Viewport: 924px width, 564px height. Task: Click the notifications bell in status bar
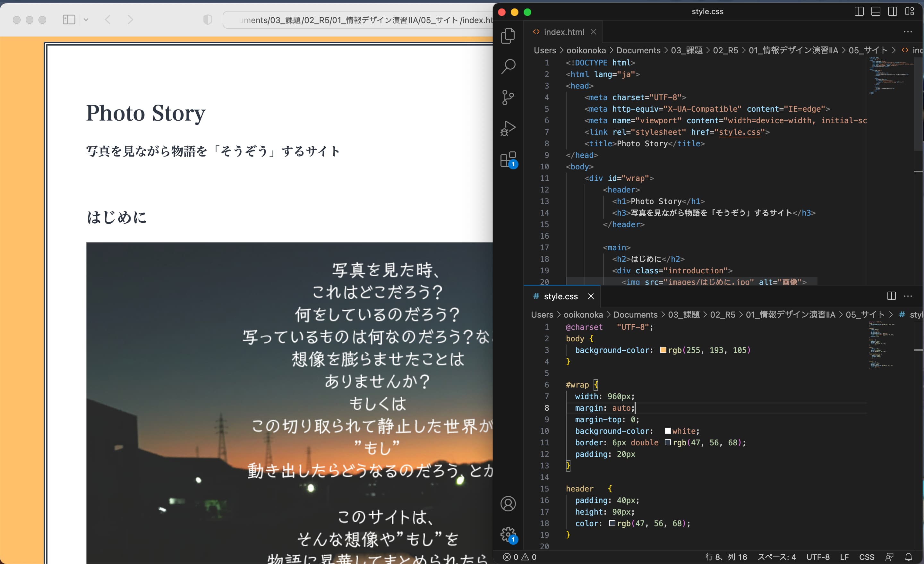pyautogui.click(x=908, y=557)
